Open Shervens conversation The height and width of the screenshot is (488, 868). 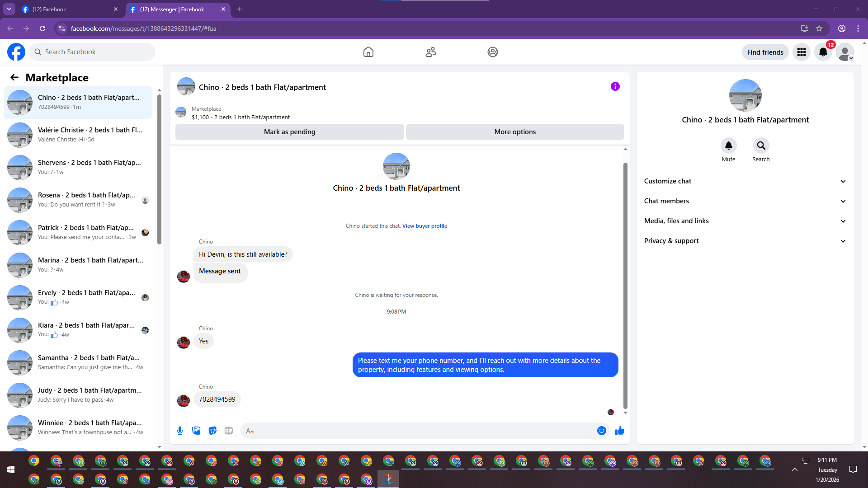[78, 168]
